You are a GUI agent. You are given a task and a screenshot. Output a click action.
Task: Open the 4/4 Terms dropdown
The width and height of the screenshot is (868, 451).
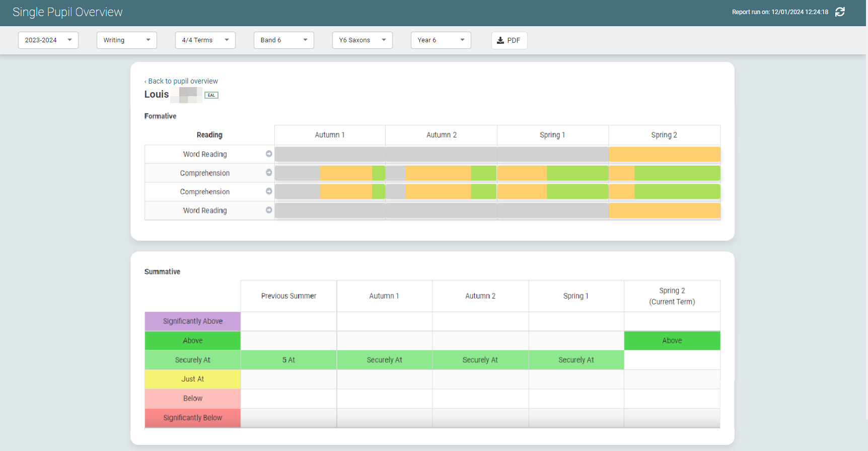(x=205, y=40)
